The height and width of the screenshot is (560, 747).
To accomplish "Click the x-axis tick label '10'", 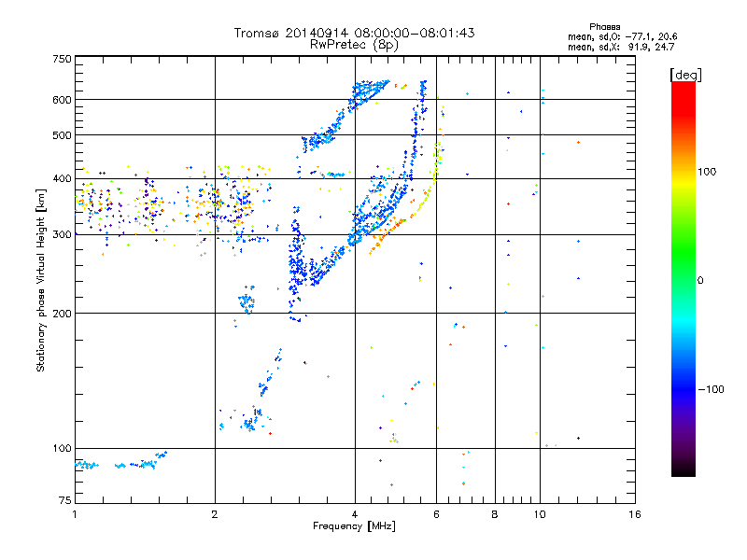I will pyautogui.click(x=540, y=514).
